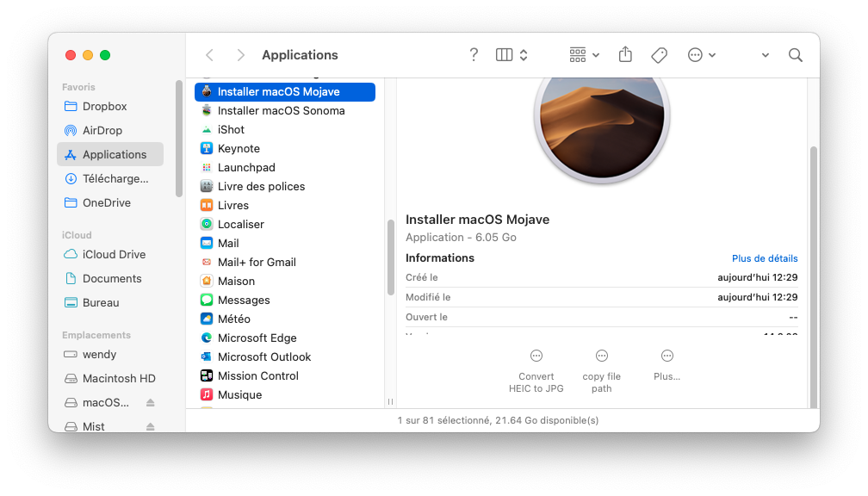Viewport: 868px width, 496px height.
Task: Expand the toolbar overflow chevron
Action: [x=765, y=55]
